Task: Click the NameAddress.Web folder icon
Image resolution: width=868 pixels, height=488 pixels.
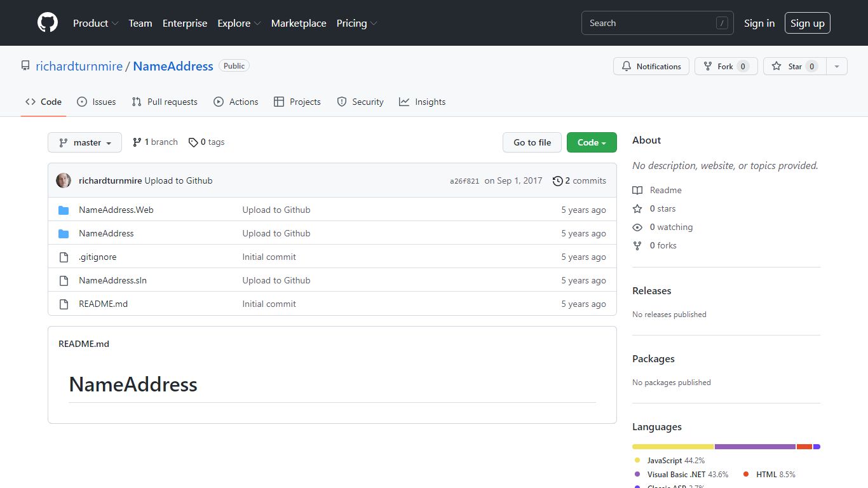Action: [x=64, y=210]
